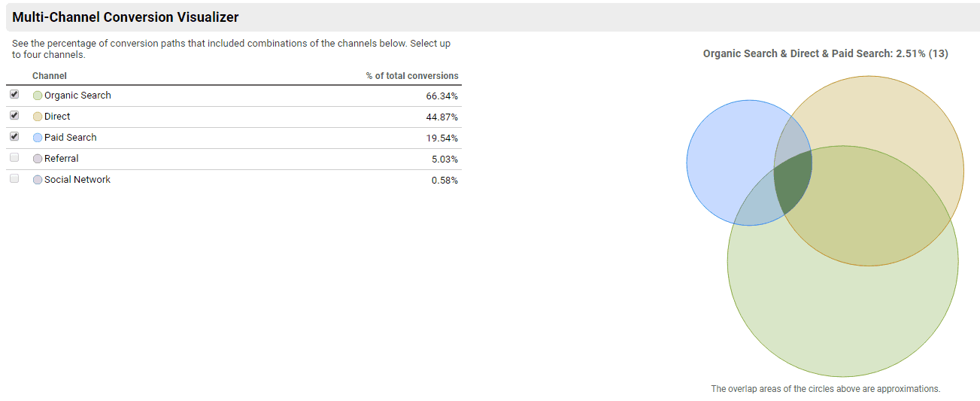Screen dimensions: 980x401
Task: Click the tan Direct color dot
Action: (38, 117)
